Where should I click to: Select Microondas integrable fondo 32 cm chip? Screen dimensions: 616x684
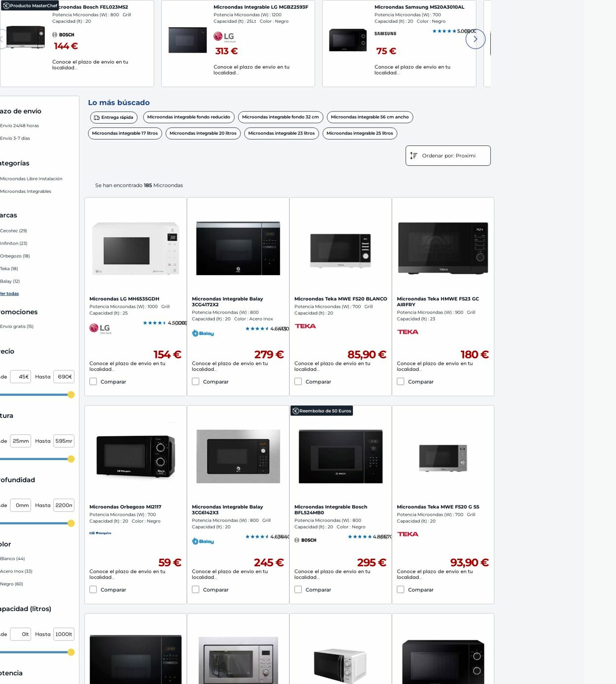click(x=280, y=117)
